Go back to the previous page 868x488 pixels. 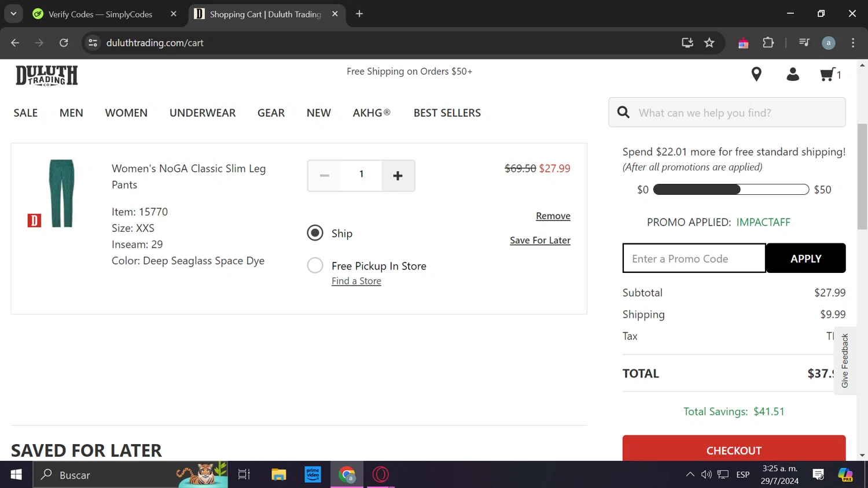(x=15, y=43)
